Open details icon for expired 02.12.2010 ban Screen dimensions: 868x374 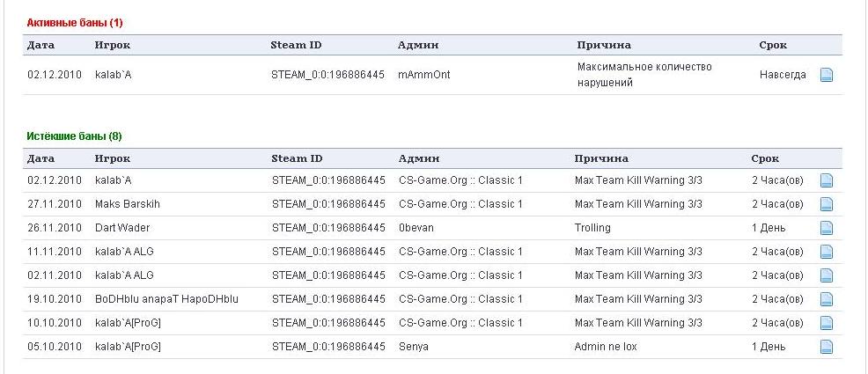[827, 181]
